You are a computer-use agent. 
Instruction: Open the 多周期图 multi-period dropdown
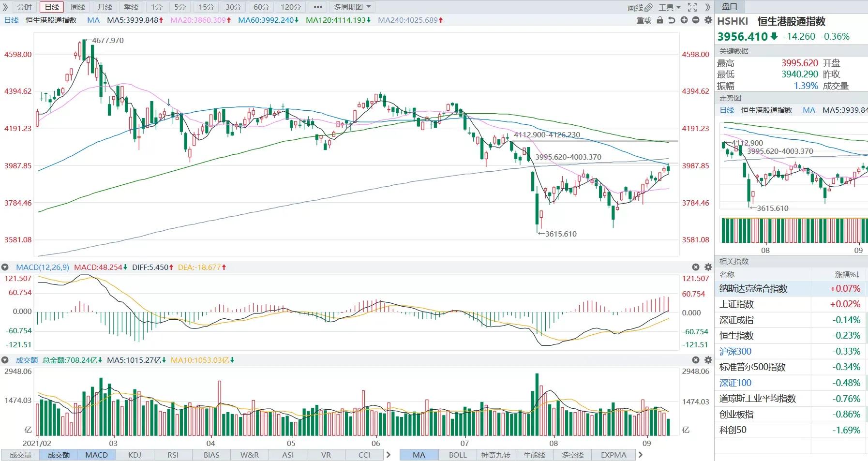pos(352,7)
